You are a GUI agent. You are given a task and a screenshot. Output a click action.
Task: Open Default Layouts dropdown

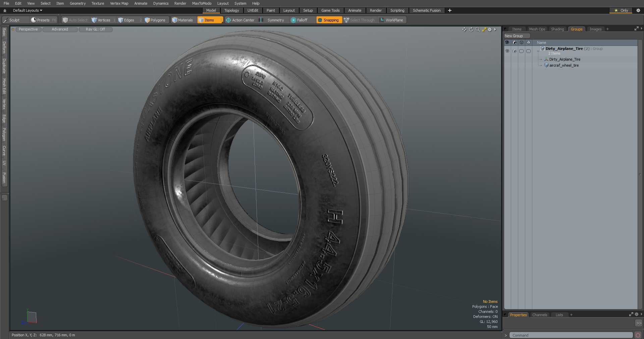click(x=28, y=10)
